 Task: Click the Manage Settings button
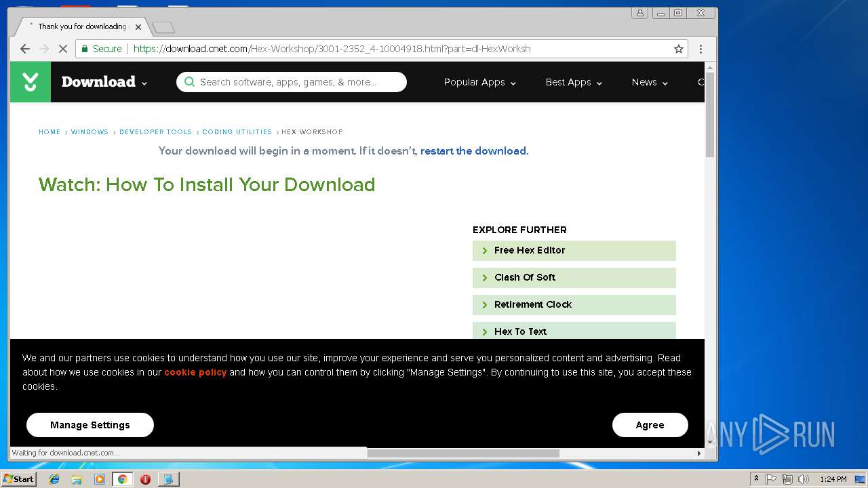click(90, 425)
